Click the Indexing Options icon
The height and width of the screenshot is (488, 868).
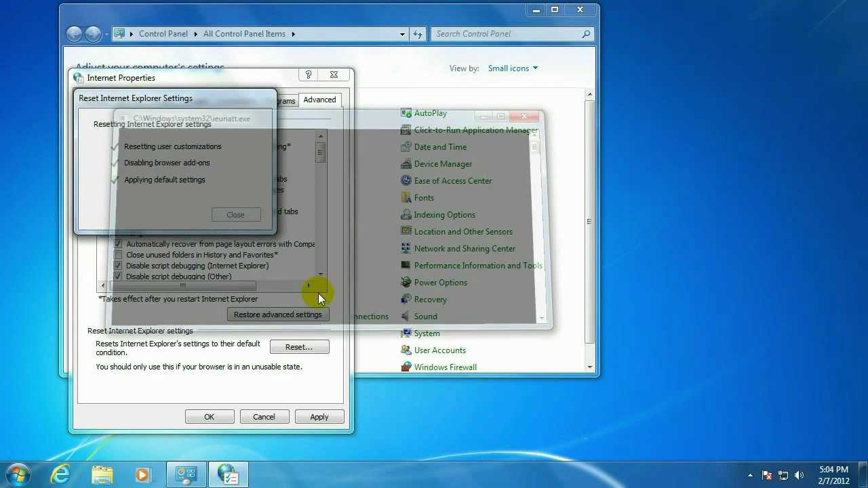coord(406,215)
